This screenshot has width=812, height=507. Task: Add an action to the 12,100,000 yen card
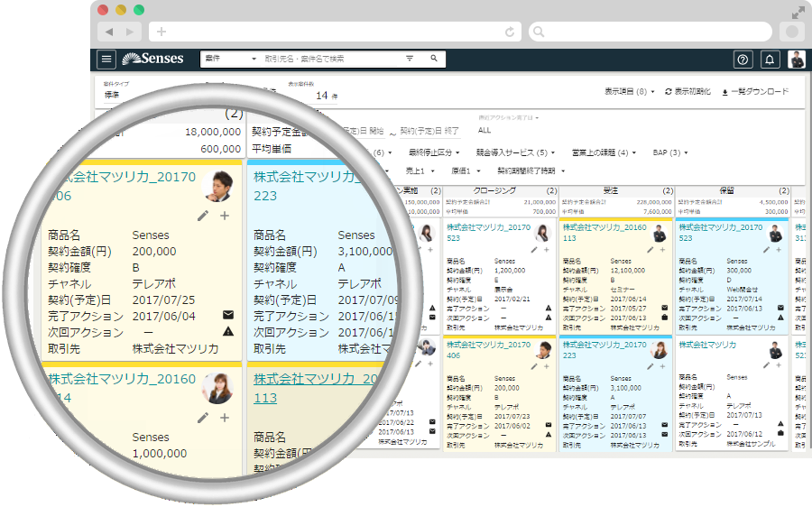pyautogui.click(x=662, y=250)
